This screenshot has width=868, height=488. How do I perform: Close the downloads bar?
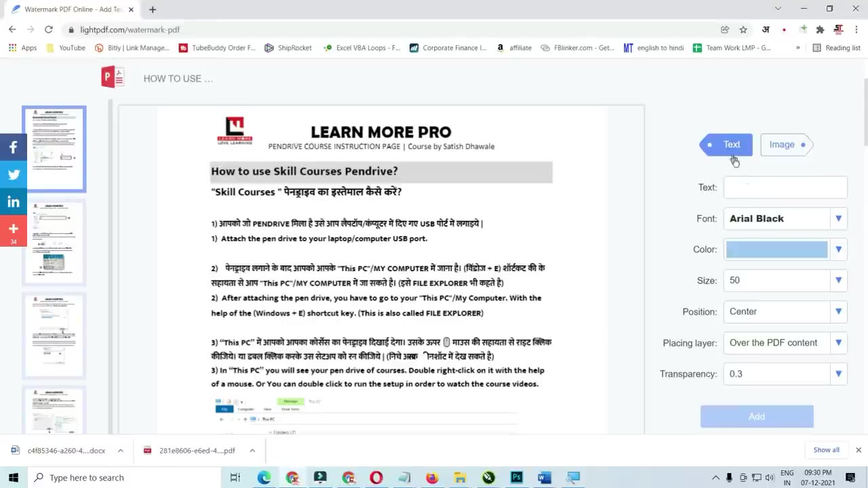coord(858,450)
